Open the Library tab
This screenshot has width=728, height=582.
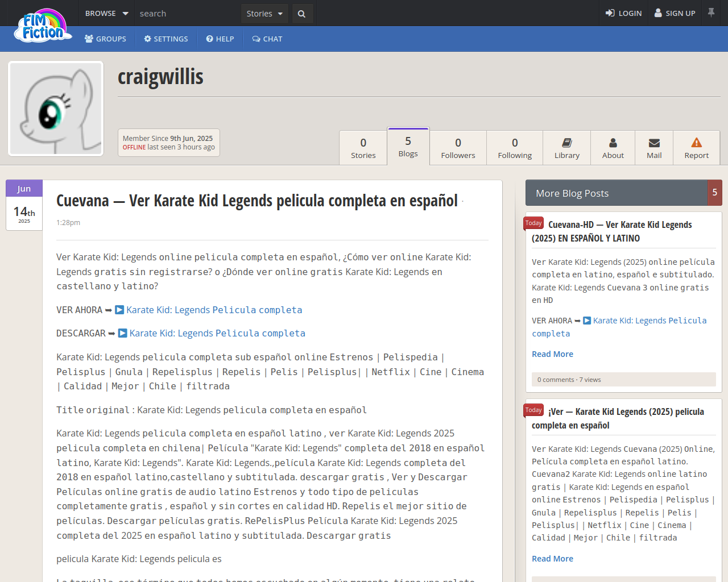click(x=567, y=148)
